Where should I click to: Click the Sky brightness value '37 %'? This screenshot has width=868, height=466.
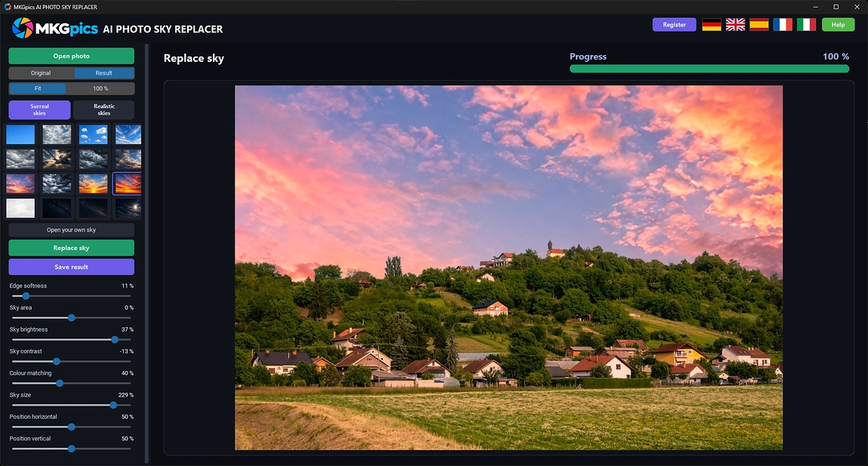[x=128, y=330]
